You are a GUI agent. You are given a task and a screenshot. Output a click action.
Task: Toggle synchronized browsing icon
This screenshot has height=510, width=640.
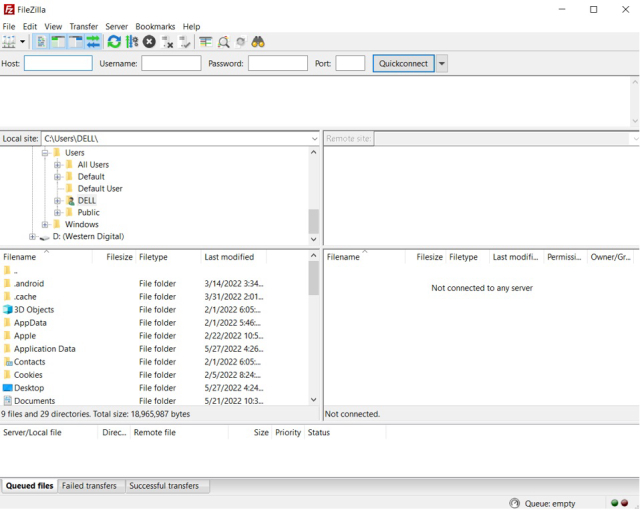pos(241,42)
